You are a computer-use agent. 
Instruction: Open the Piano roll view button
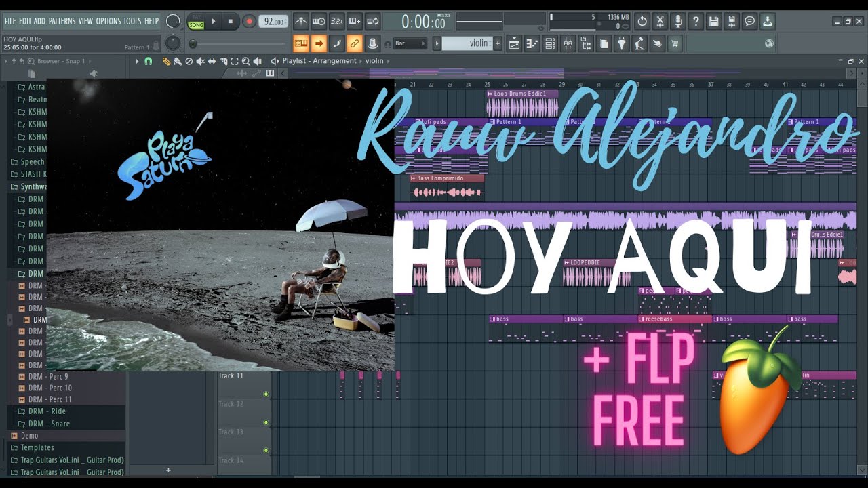532,44
